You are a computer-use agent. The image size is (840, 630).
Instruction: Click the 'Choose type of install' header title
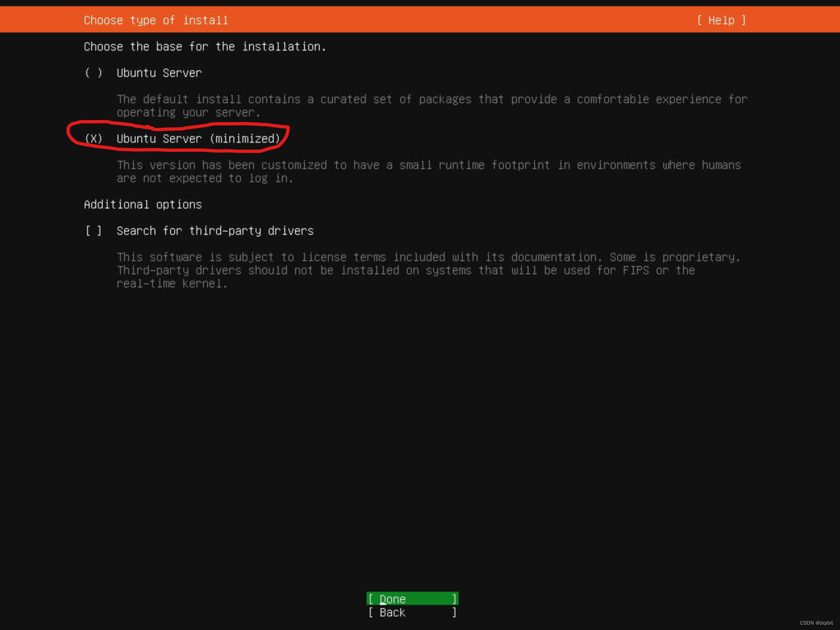coord(156,20)
